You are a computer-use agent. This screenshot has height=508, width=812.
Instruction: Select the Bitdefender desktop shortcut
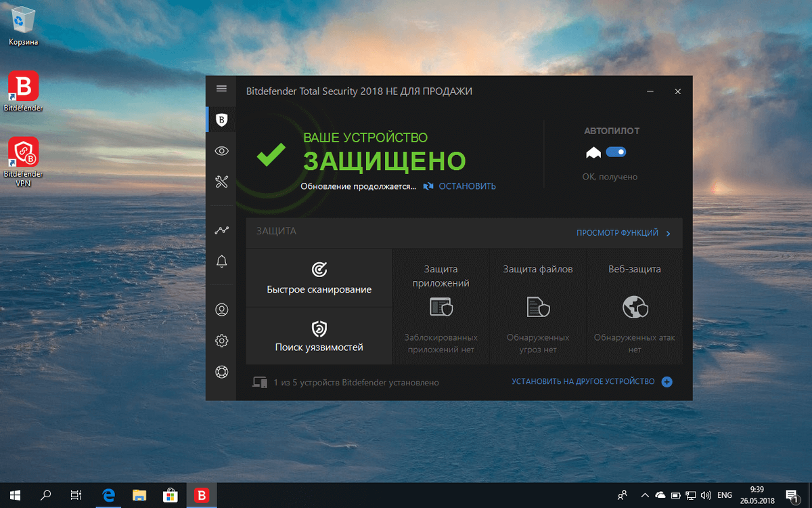click(x=23, y=91)
